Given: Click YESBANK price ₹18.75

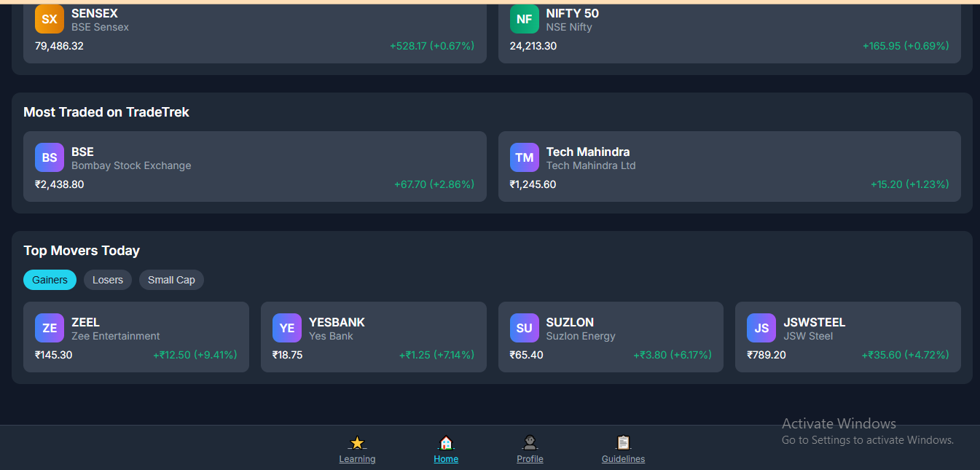Looking at the screenshot, I should tap(288, 355).
